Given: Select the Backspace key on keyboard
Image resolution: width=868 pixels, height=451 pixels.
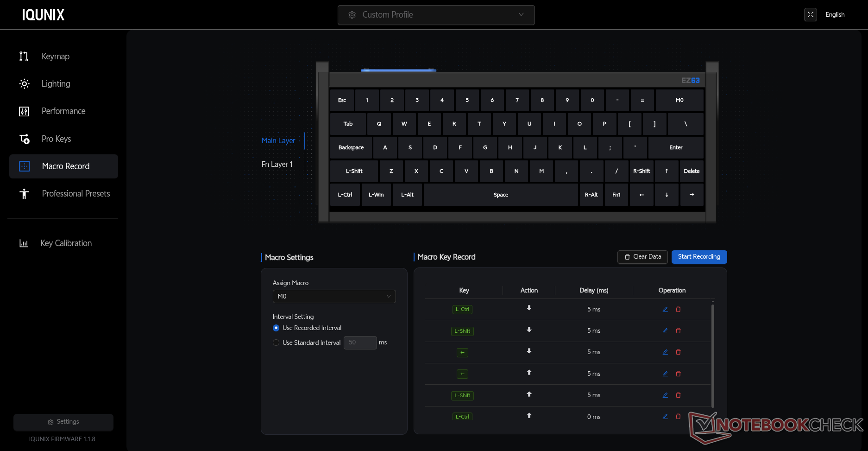Looking at the screenshot, I should click(x=351, y=147).
